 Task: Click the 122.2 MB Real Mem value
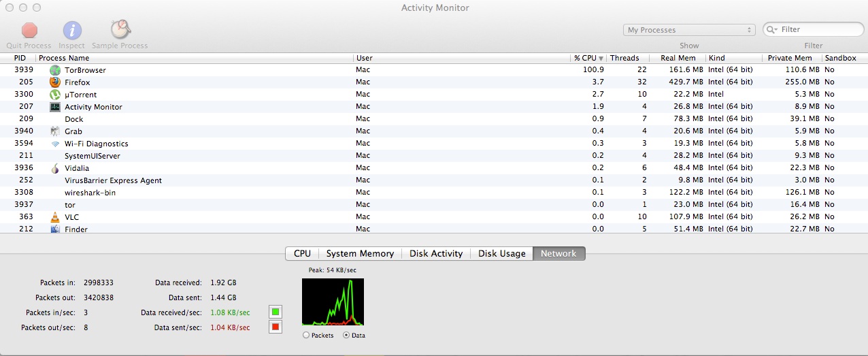click(686, 193)
